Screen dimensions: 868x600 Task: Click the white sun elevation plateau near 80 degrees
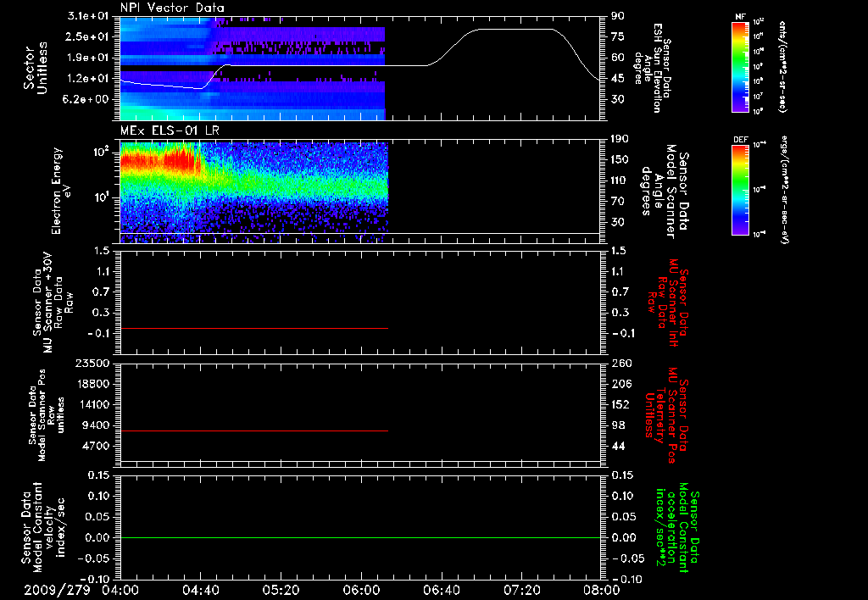(x=515, y=30)
